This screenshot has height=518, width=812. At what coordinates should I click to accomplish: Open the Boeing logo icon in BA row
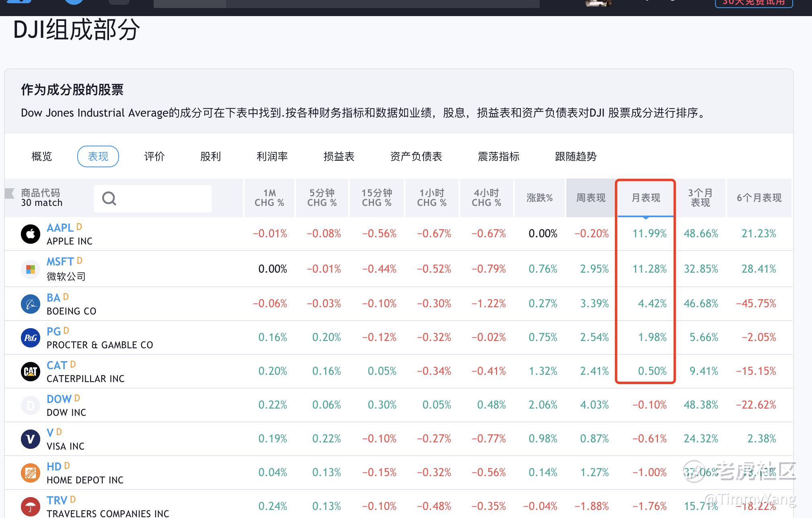tap(31, 304)
